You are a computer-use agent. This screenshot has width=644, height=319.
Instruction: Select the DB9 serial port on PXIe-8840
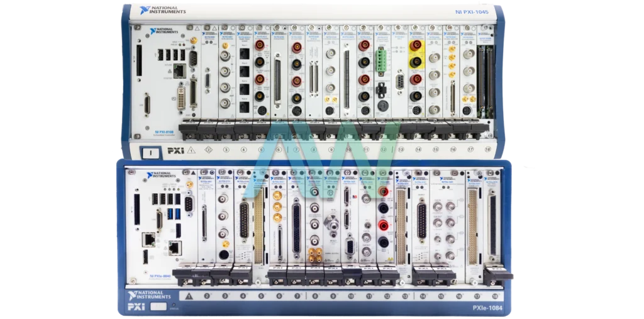coord(189,203)
